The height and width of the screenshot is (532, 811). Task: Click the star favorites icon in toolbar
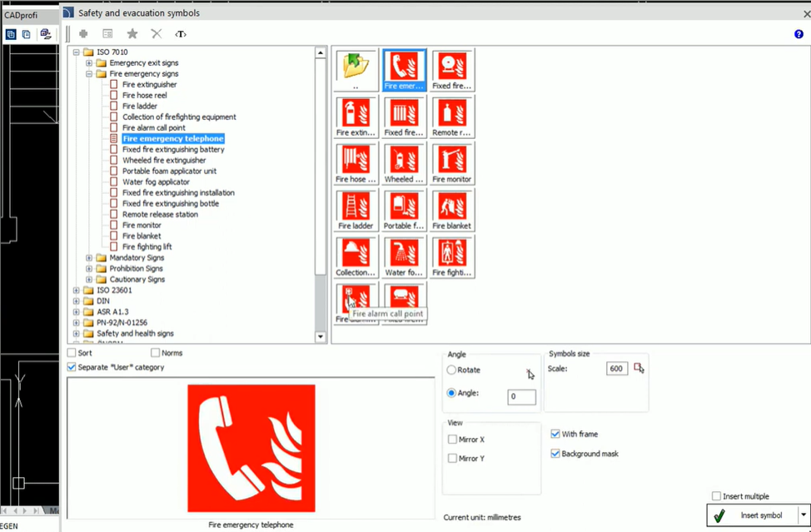coord(132,34)
